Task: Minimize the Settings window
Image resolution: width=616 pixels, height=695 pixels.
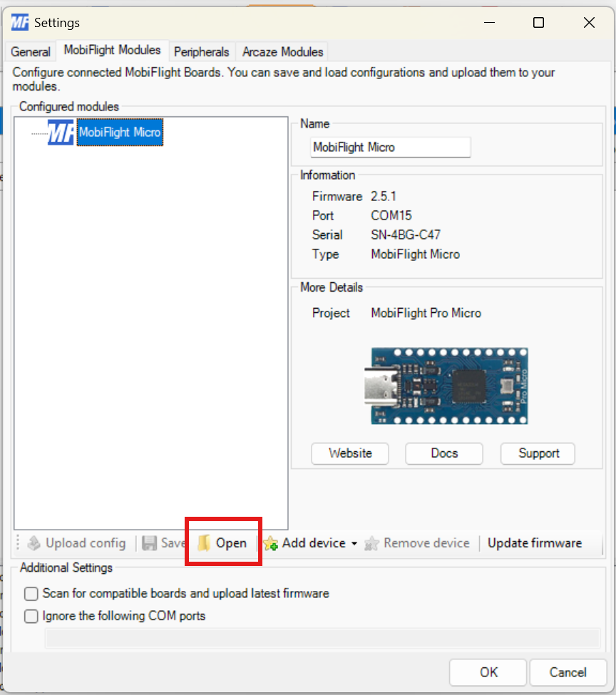Action: coord(489,23)
